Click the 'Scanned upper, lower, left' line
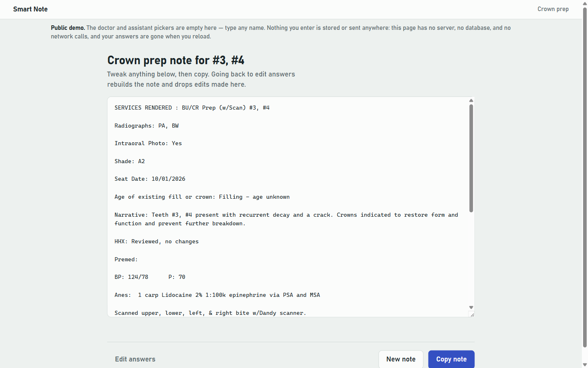The width and height of the screenshot is (588, 368). tap(210, 313)
